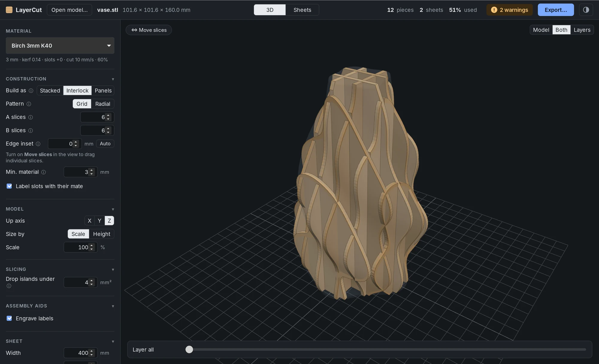This screenshot has height=364, width=599.
Task: Select Panels build mode
Action: [103, 90]
